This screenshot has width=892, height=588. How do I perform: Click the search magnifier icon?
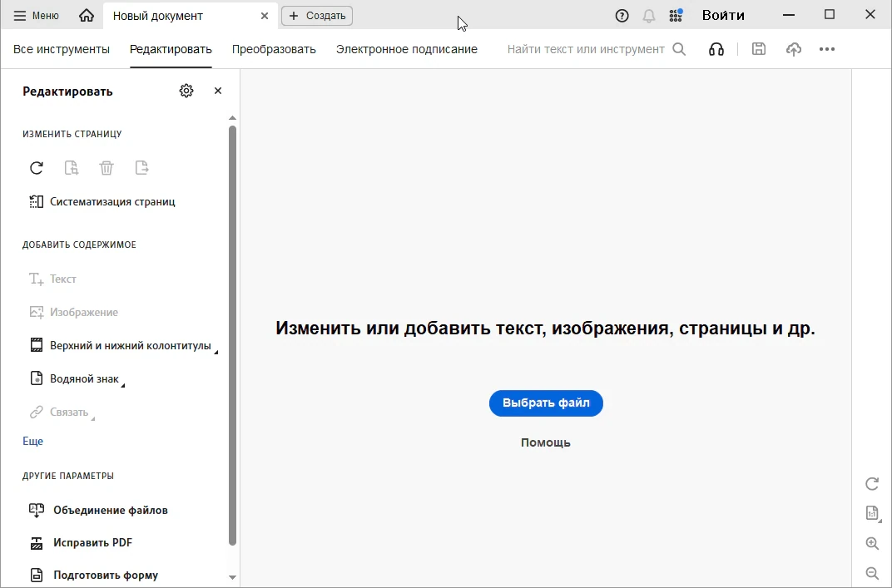679,49
